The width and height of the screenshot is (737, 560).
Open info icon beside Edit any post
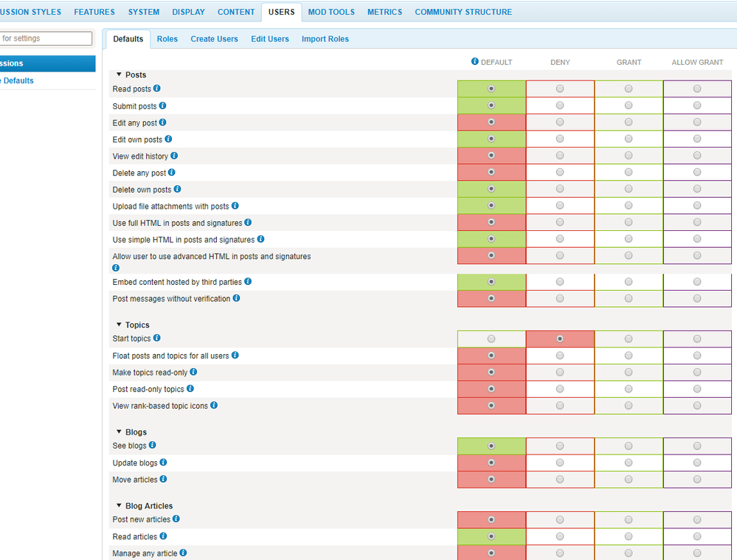tap(163, 122)
